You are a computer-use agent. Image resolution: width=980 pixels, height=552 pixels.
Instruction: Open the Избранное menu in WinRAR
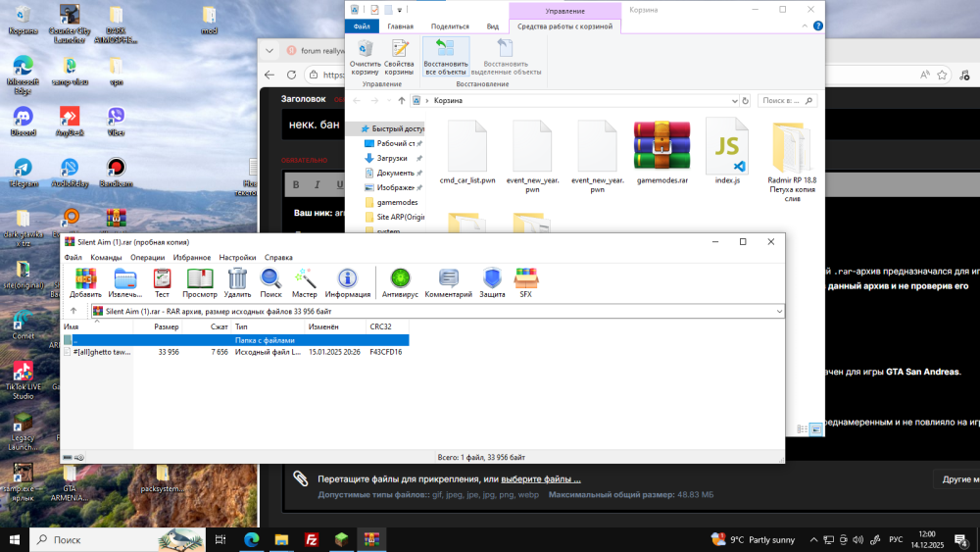click(x=192, y=258)
